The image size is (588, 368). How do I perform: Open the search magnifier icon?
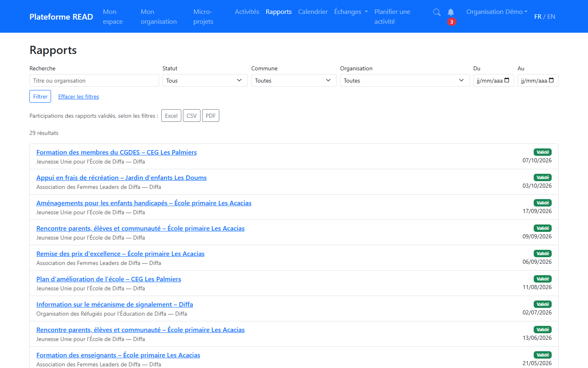pyautogui.click(x=437, y=12)
